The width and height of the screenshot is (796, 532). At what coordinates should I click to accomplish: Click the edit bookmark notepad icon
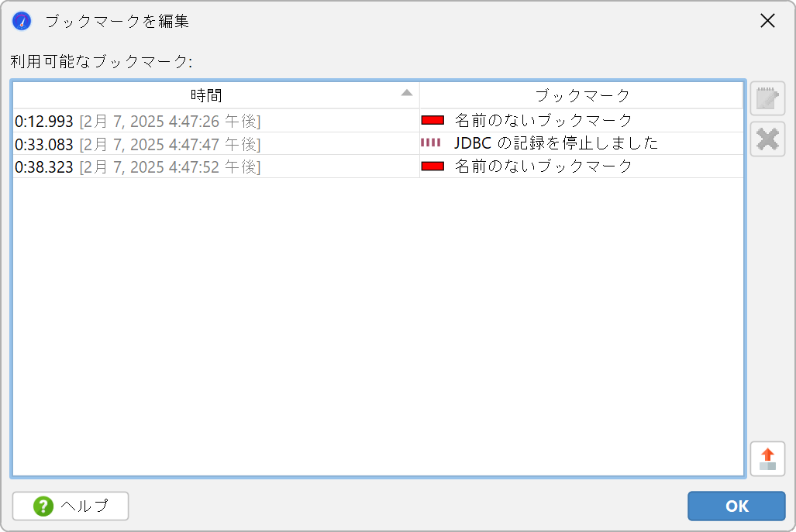pos(767,98)
